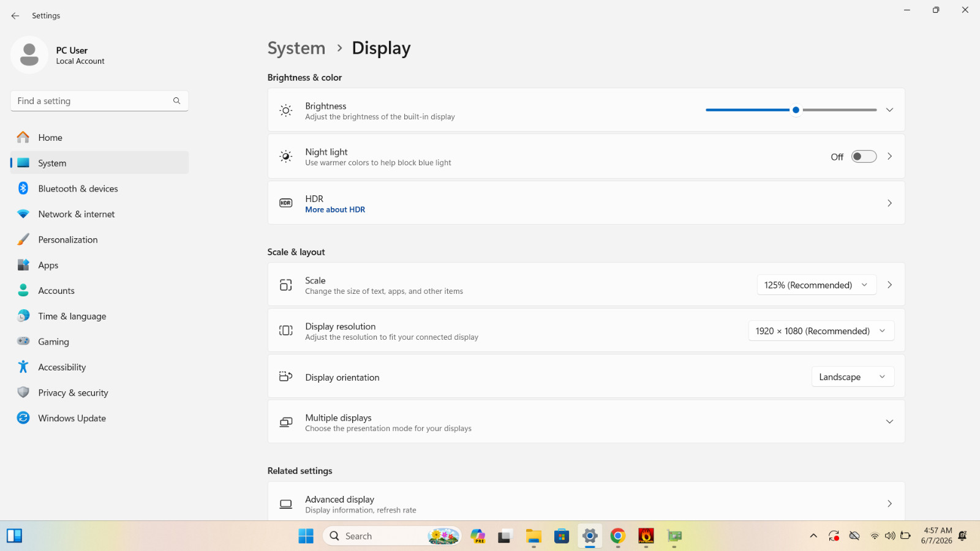Viewport: 980px width, 551px height.
Task: Click the Multiple displays row icon
Action: 286,422
